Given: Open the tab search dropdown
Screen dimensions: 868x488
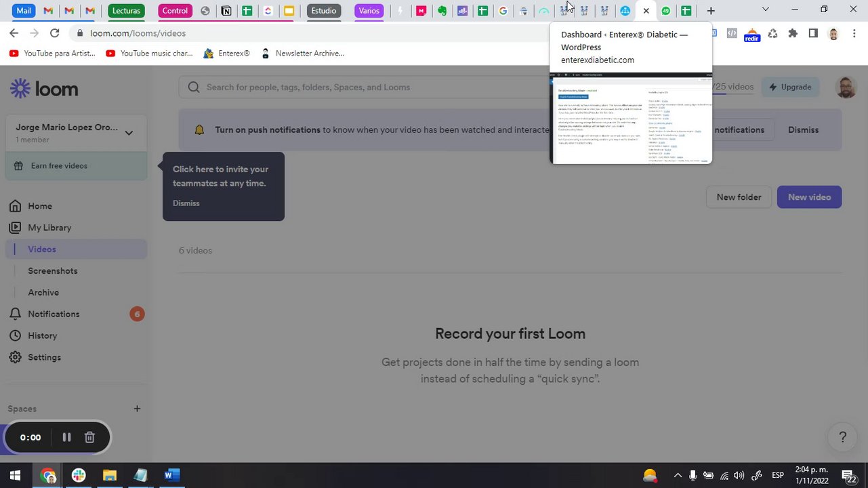Looking at the screenshot, I should click(765, 9).
